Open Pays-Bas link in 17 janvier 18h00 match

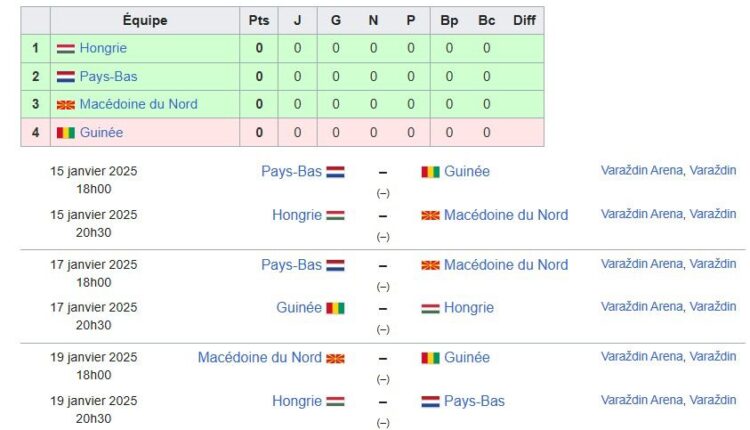(x=291, y=265)
